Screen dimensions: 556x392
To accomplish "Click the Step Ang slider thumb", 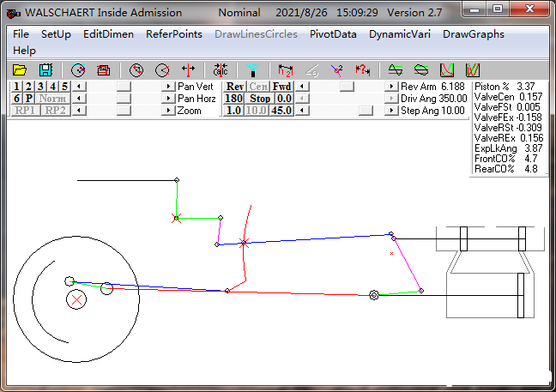I will pyautogui.click(x=366, y=111).
